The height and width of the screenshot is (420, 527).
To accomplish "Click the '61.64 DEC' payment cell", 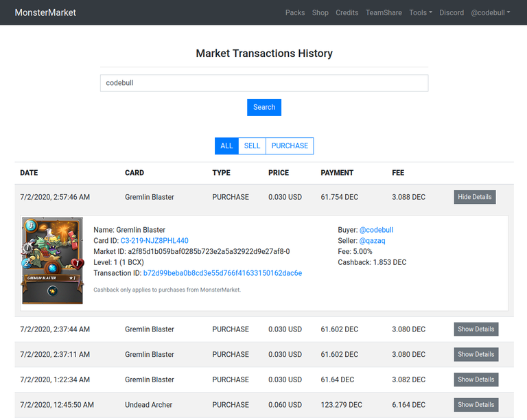I will pyautogui.click(x=337, y=380).
